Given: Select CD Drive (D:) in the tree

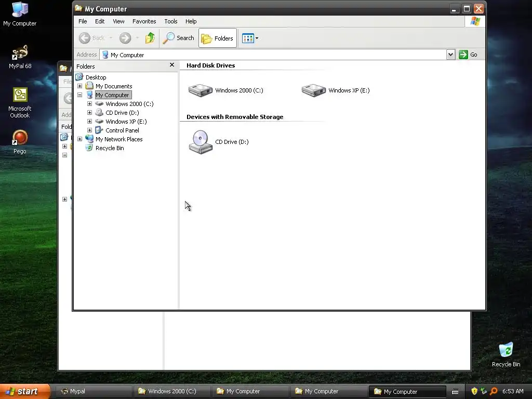Looking at the screenshot, I should pos(122,113).
